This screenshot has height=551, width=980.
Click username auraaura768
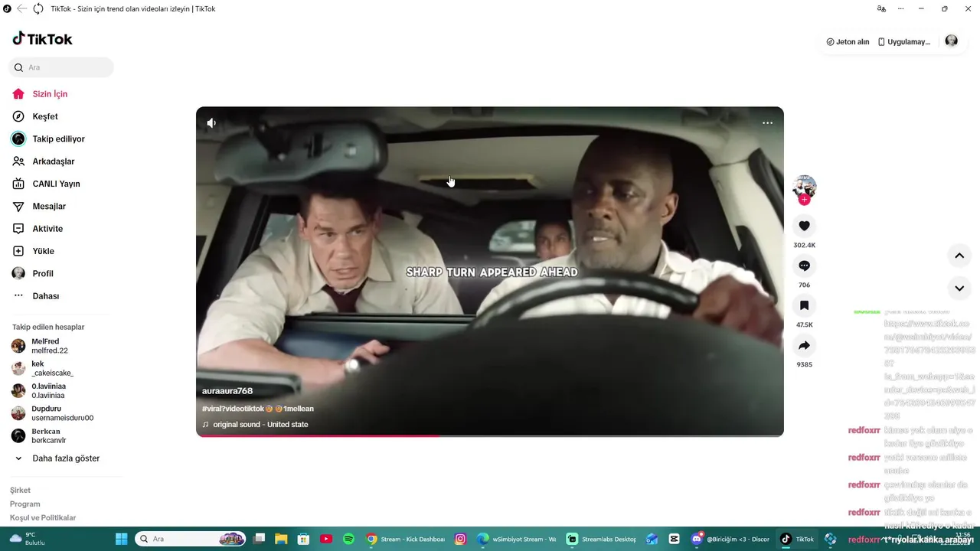coord(227,391)
